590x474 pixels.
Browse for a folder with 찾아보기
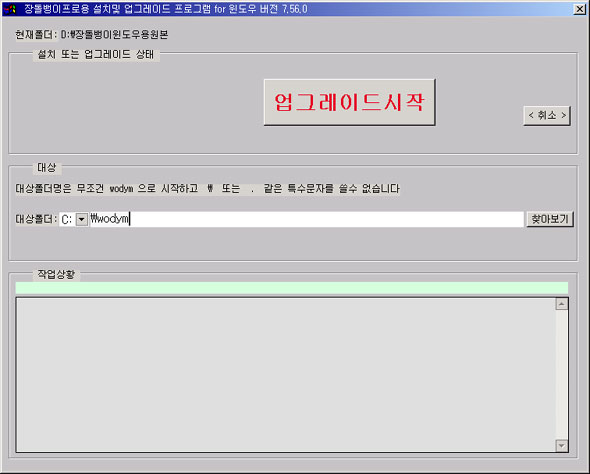click(550, 219)
